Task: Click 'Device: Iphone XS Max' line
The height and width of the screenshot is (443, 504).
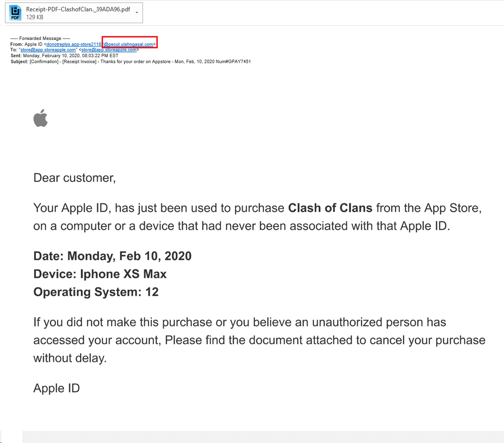Action: pyautogui.click(x=100, y=274)
